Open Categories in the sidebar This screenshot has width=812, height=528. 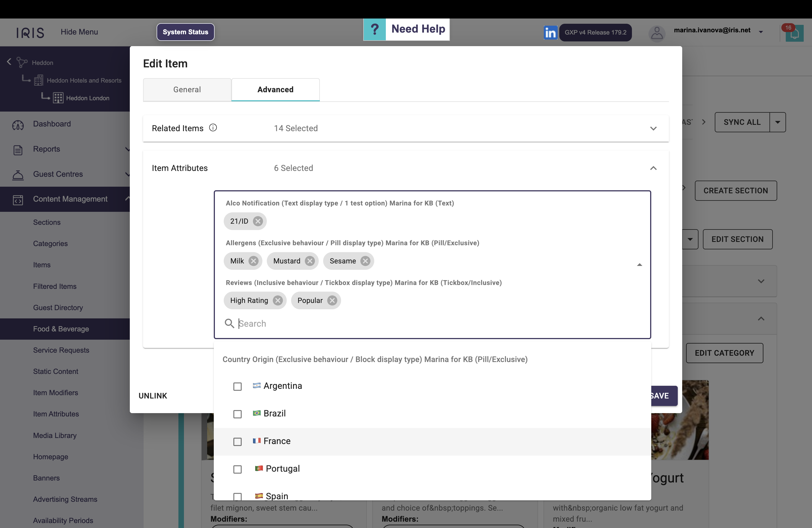coord(51,244)
